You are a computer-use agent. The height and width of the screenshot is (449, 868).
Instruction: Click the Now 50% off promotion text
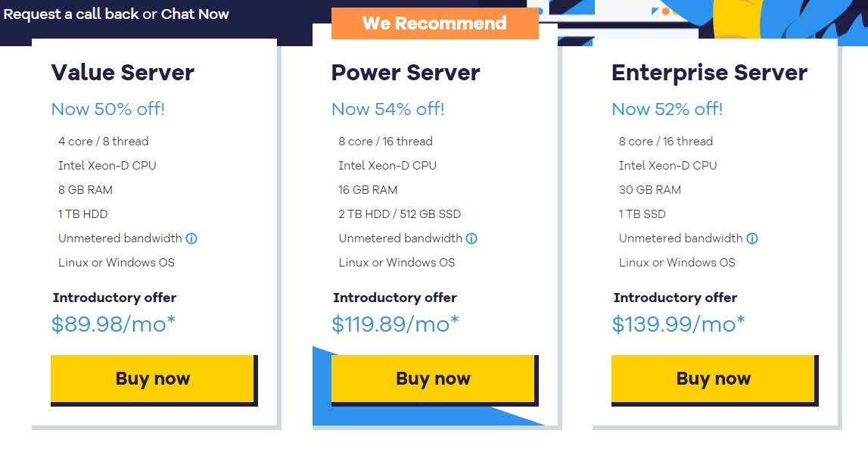pyautogui.click(x=108, y=109)
